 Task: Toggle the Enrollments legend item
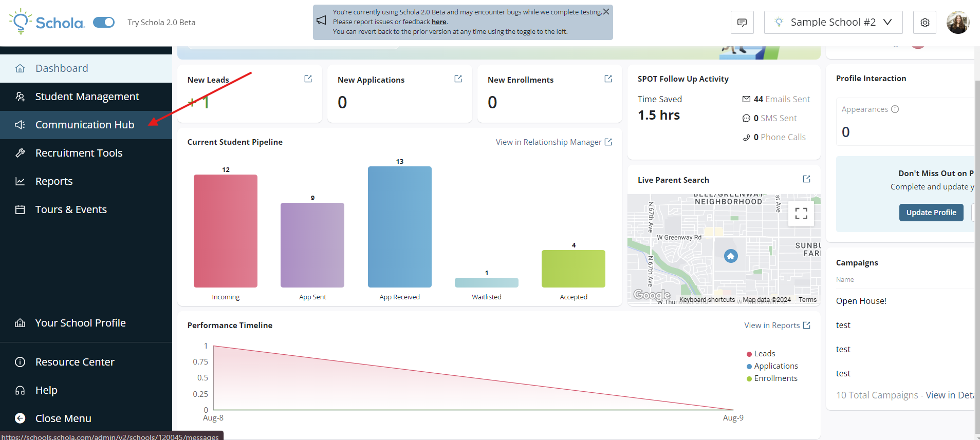[772, 378]
